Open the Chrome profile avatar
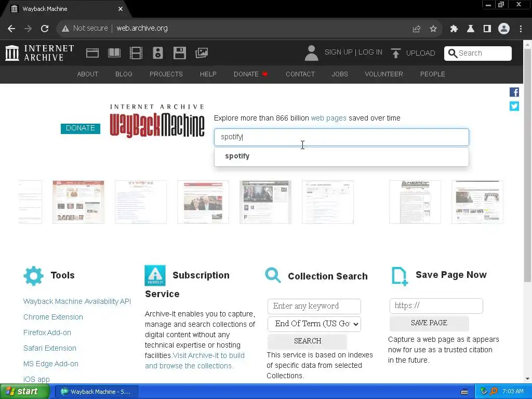Screen dimensions: 532x399 (504, 29)
